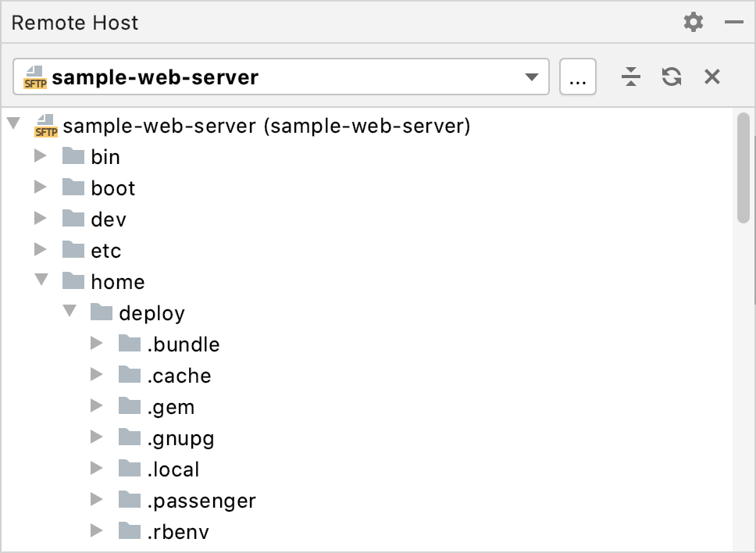756x553 pixels.
Task: Click the etc folder icon
Action: 73,250
